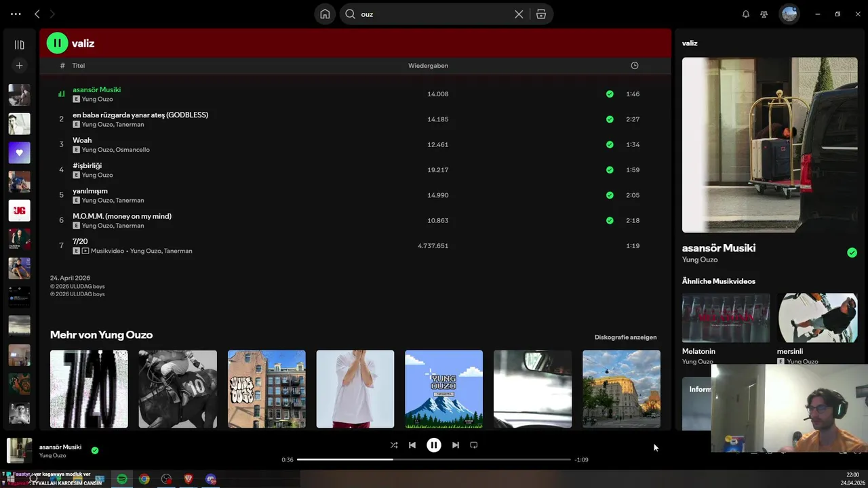Click the equalizer icon beside asansör Musiki
The width and height of the screenshot is (868, 488).
[x=61, y=94]
